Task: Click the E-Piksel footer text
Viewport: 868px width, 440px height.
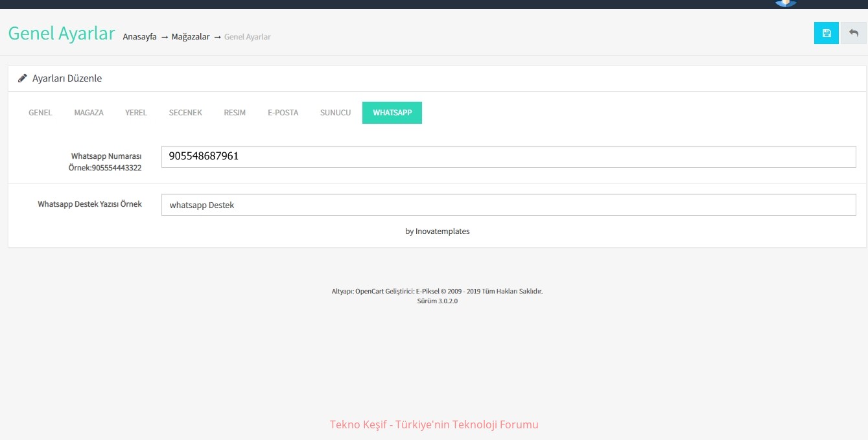Action: pos(428,292)
